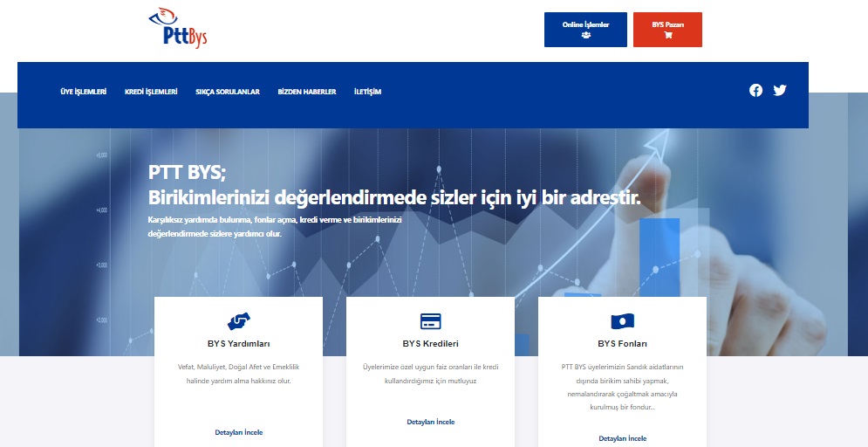This screenshot has height=447, width=868.
Task: Go to the İLETİŞİM page
Action: coord(367,92)
